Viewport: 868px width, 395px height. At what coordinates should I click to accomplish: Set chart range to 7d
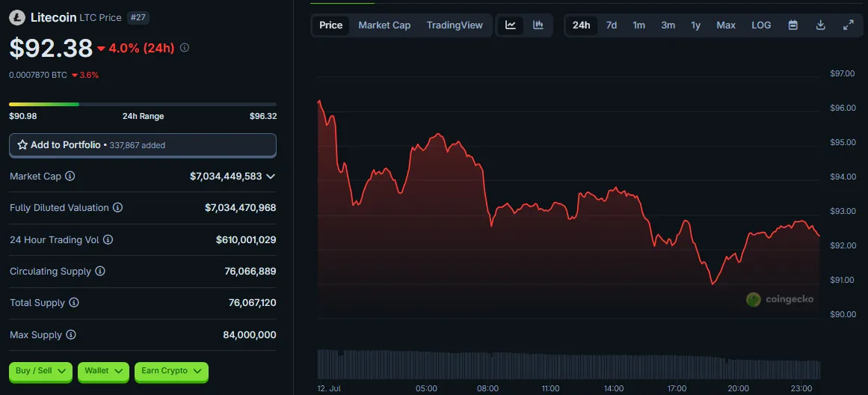[611, 25]
